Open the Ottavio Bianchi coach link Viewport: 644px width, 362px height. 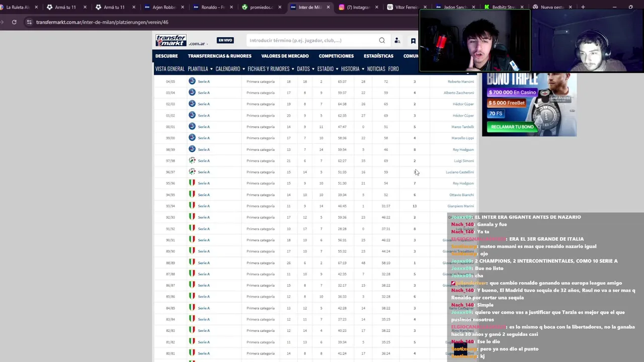462,195
